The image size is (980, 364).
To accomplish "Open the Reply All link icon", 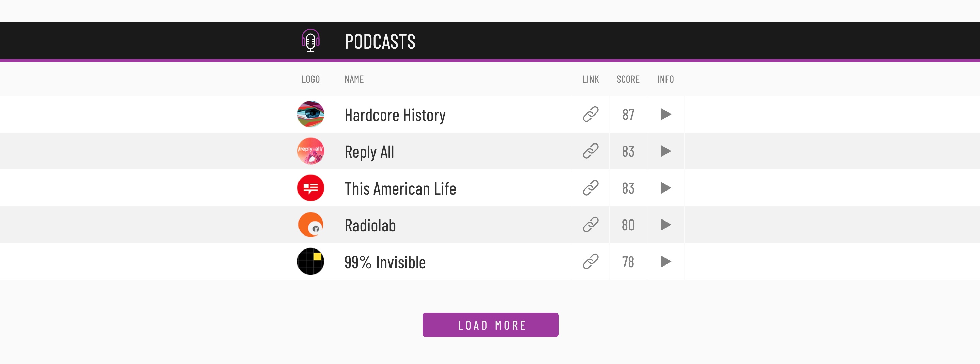I will pos(591,151).
